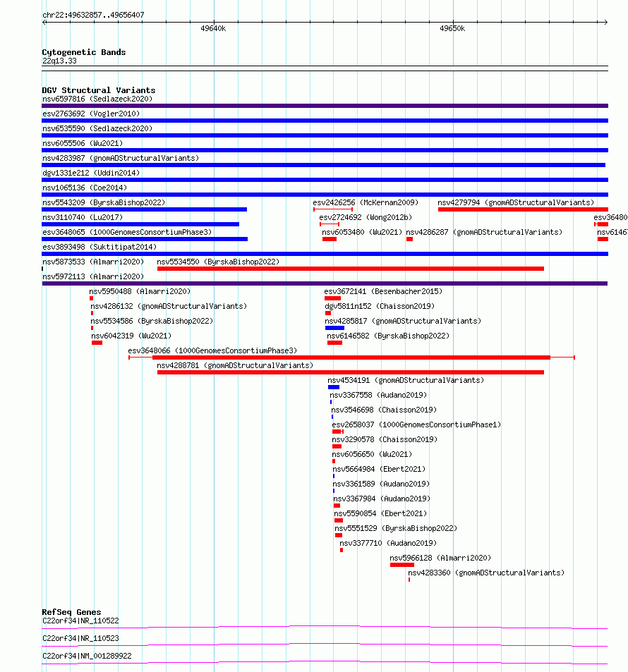This screenshot has height=672, width=628.
Task: Click nsv5950488 (Almarri2020) label
Action: click(140, 291)
